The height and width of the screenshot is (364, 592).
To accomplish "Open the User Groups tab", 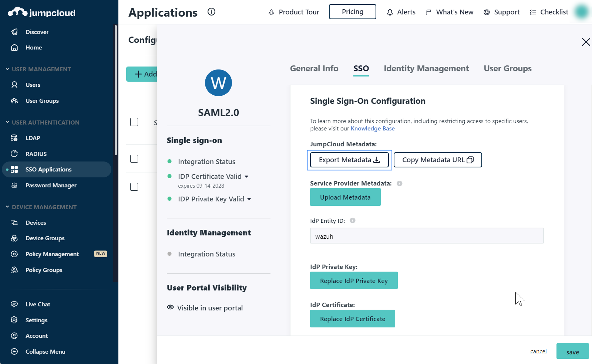I will [x=507, y=68].
